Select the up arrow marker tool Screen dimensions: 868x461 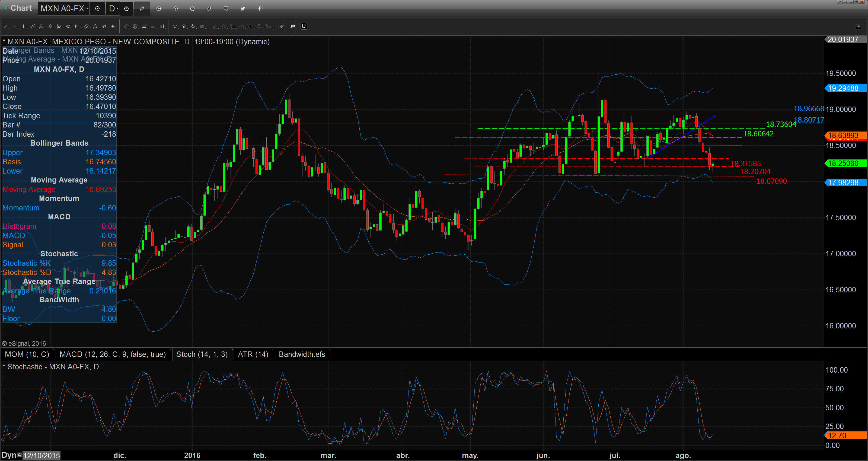pyautogui.click(x=184, y=26)
